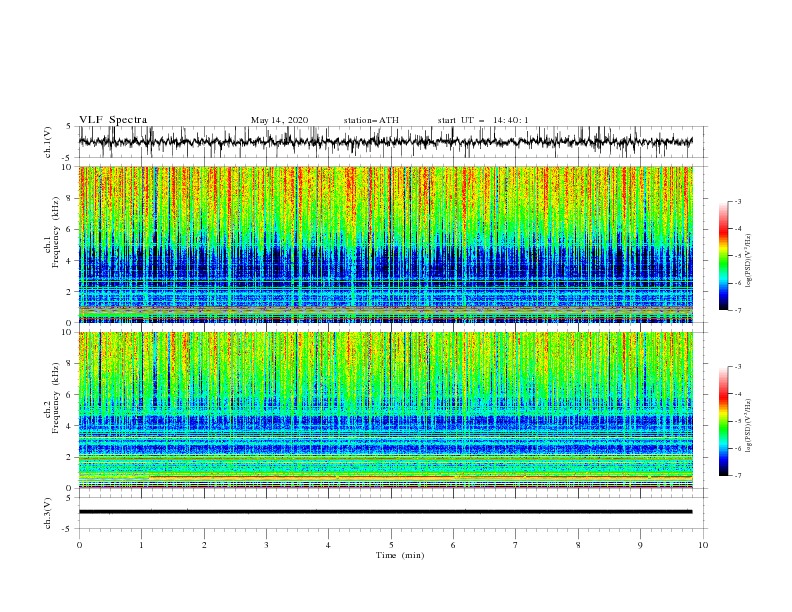Click the -7 tick on upper color bar

[737, 311]
